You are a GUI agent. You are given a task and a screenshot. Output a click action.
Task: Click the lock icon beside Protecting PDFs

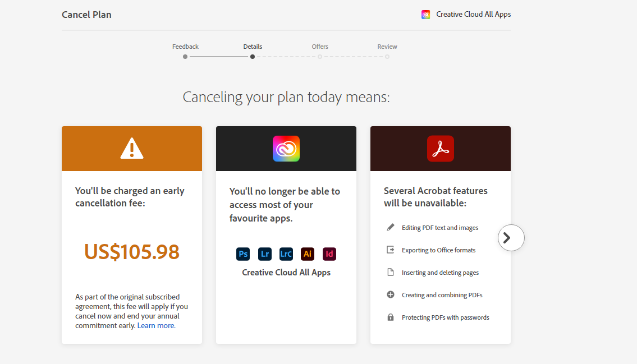(x=391, y=317)
